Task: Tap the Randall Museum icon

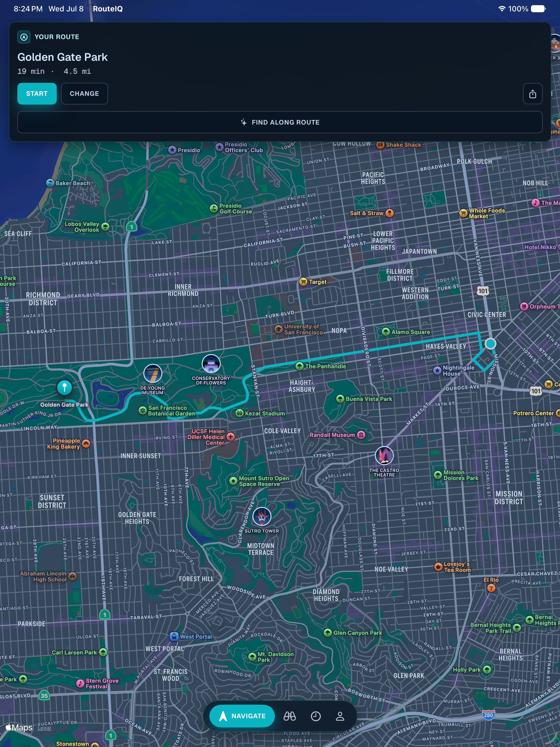Action: pyautogui.click(x=361, y=435)
